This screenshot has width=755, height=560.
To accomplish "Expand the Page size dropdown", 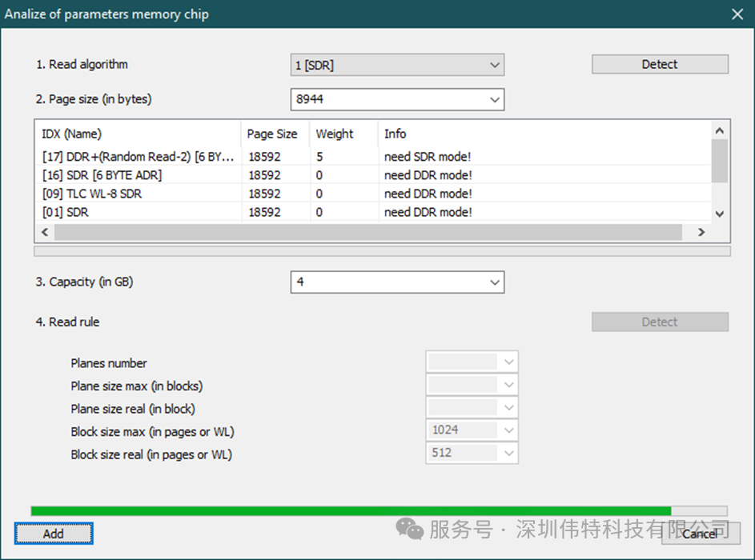I will [x=397, y=99].
